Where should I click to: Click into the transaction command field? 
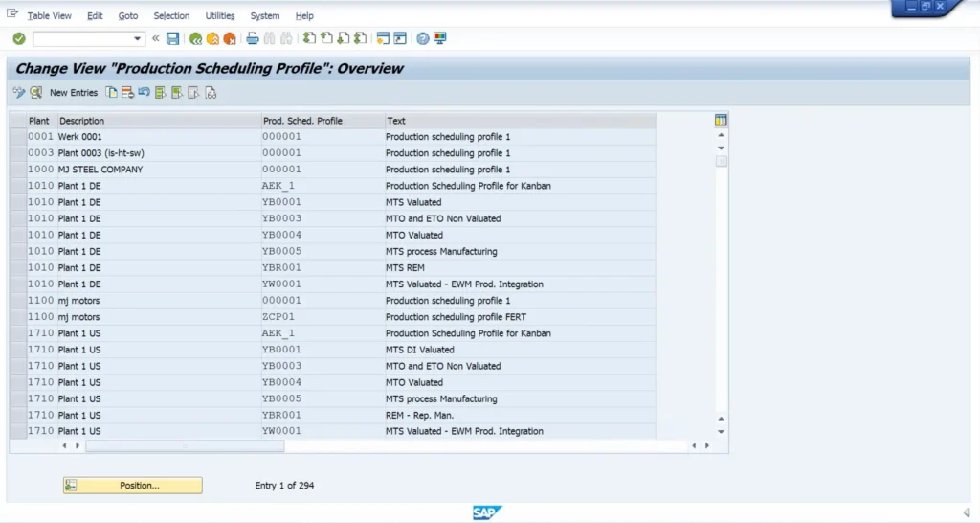pyautogui.click(x=82, y=38)
